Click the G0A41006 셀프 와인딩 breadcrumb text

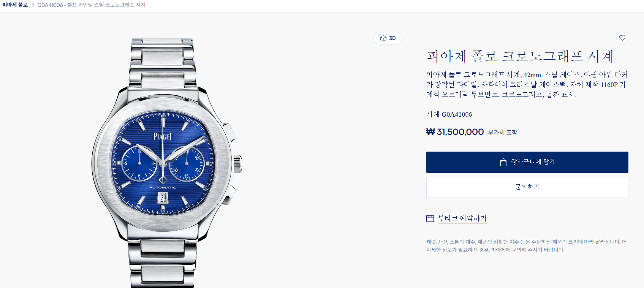[x=91, y=5]
